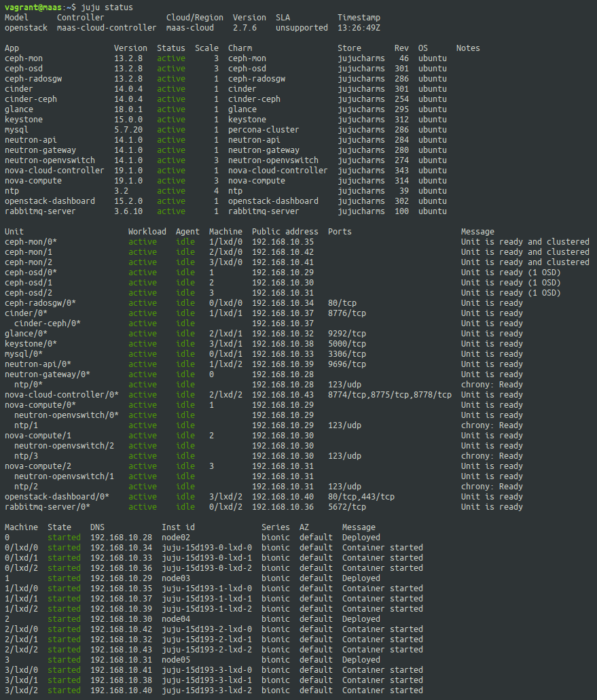Click machine '3/lxd/0' in Machine table

click(22, 670)
